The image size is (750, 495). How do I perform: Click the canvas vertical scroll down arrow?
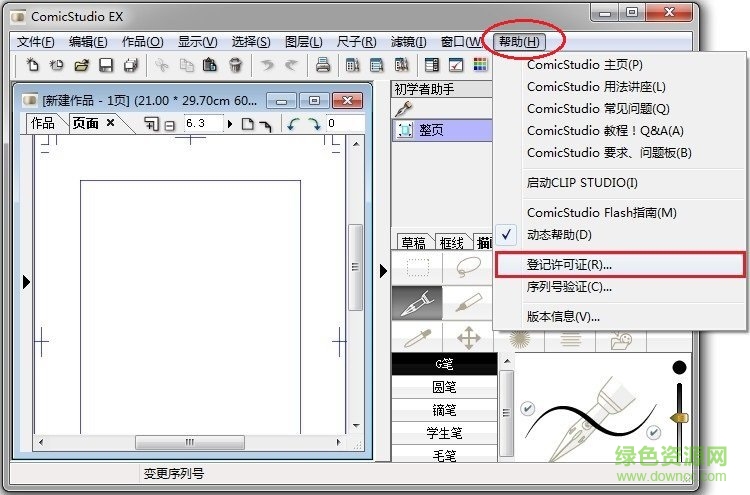click(356, 426)
